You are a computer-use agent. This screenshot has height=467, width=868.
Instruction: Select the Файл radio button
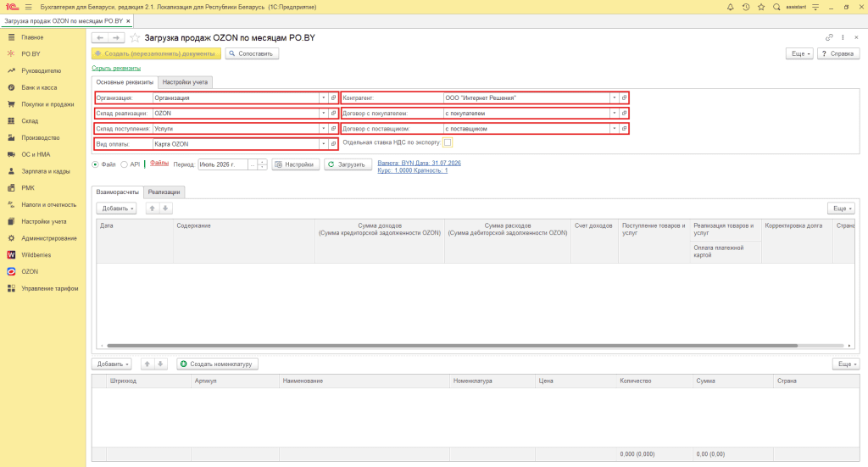pyautogui.click(x=95, y=164)
